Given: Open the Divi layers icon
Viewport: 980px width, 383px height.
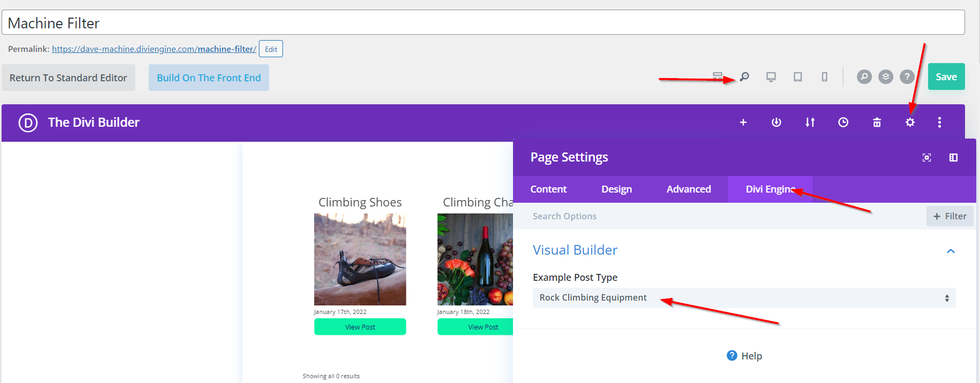Looking at the screenshot, I should 886,77.
